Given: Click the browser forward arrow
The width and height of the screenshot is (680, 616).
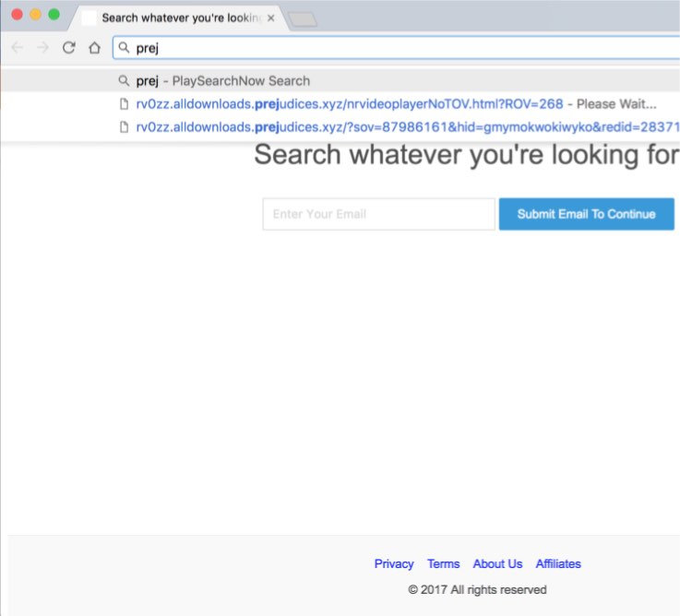Looking at the screenshot, I should [x=42, y=48].
